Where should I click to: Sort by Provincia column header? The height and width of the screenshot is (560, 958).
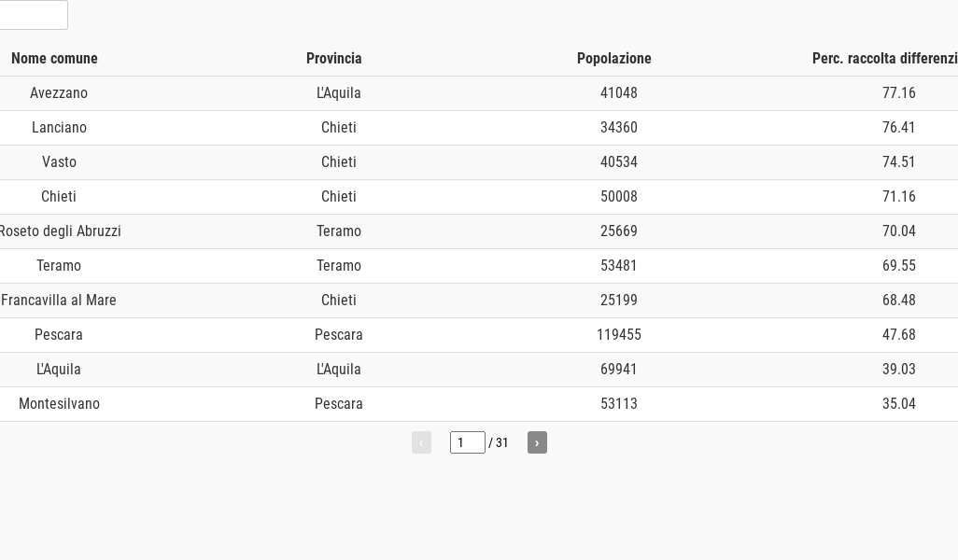[334, 59]
